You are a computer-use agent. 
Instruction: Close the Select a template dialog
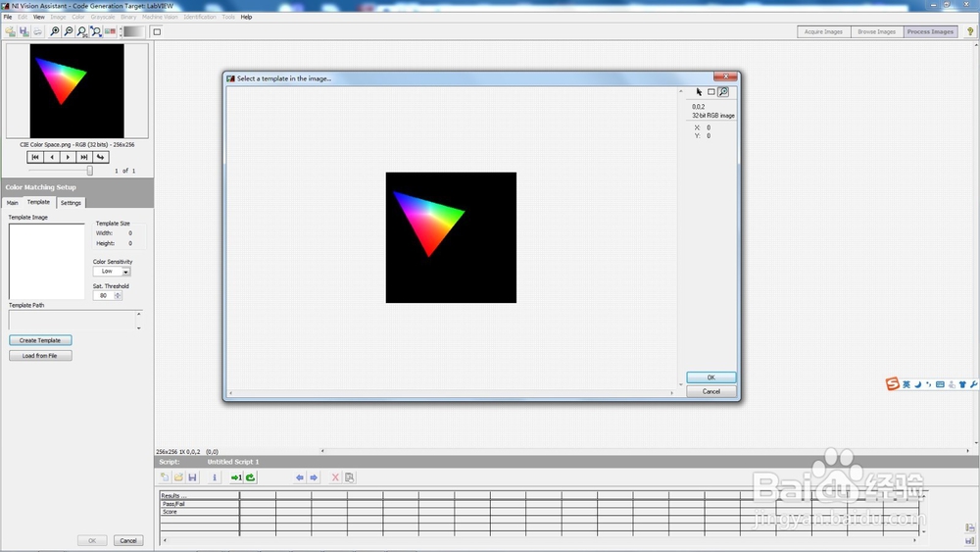[725, 76]
